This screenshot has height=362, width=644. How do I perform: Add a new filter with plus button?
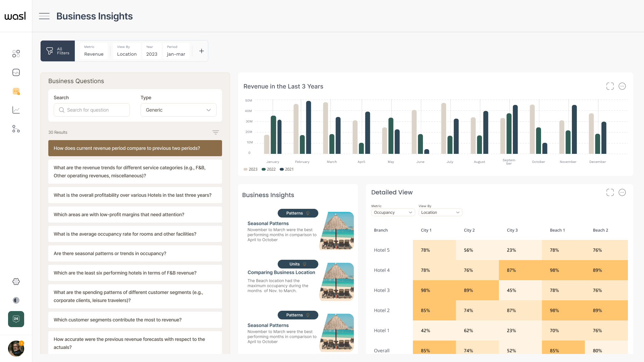pyautogui.click(x=201, y=51)
